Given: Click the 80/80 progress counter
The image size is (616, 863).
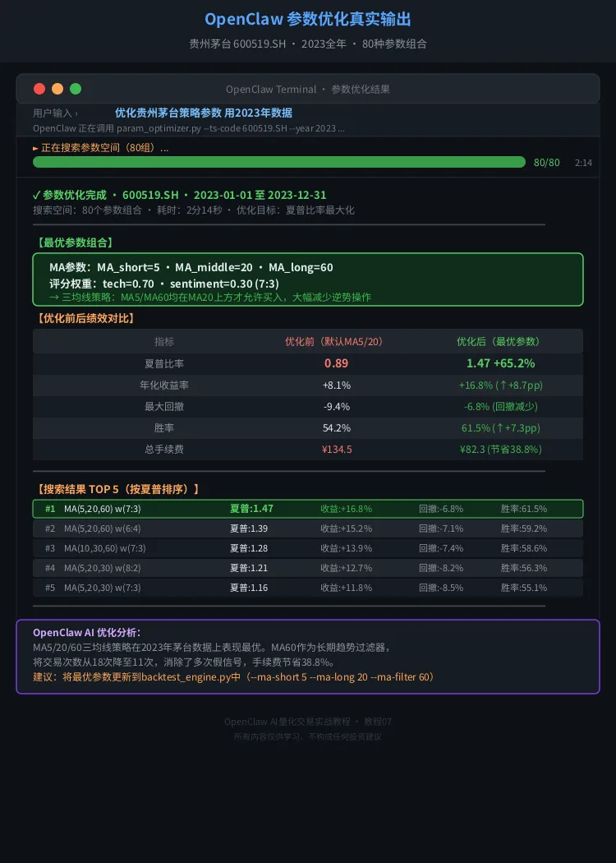Looking at the screenshot, I should pos(546,163).
